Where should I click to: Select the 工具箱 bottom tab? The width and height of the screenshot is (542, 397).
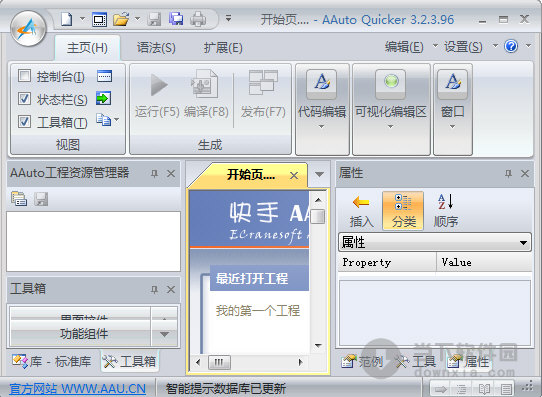coord(129,362)
